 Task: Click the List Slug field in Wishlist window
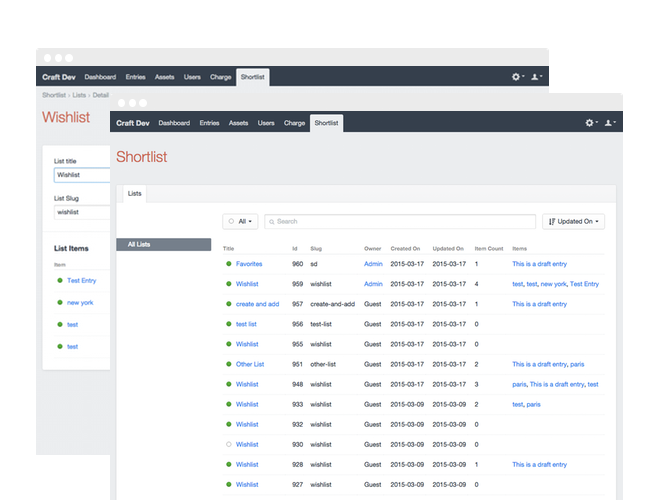click(x=82, y=212)
